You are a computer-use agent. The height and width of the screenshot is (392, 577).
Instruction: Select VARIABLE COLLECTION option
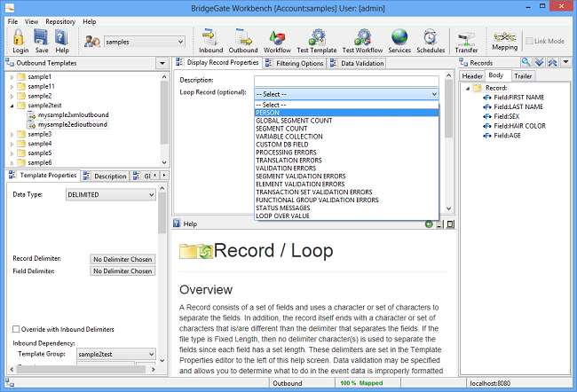346,137
